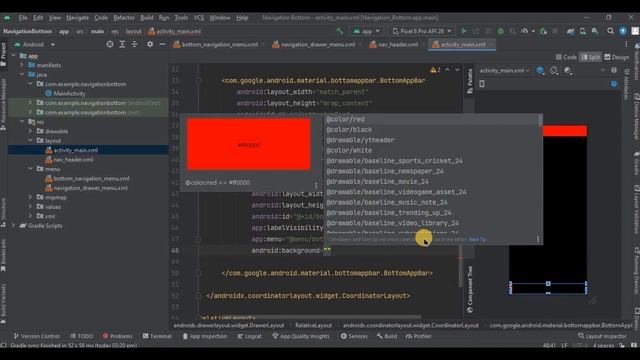This screenshot has height=360, width=640.
Task: Open the Problems tool window
Action: (118, 336)
